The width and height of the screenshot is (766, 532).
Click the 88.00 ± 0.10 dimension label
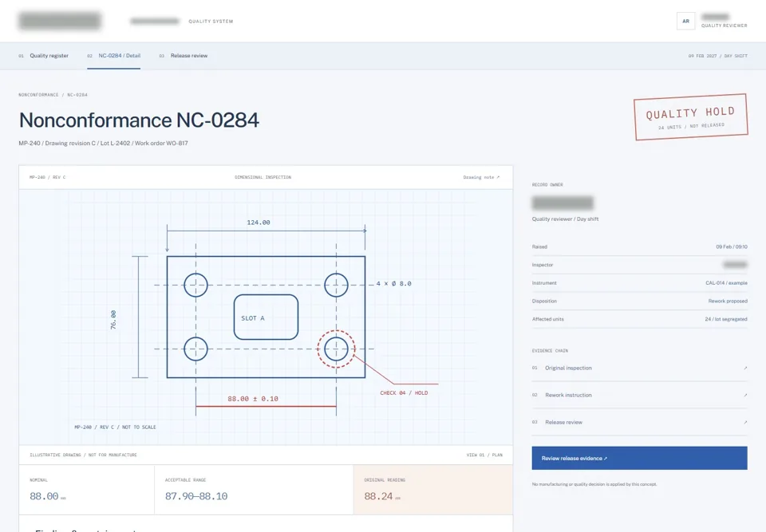(x=253, y=399)
